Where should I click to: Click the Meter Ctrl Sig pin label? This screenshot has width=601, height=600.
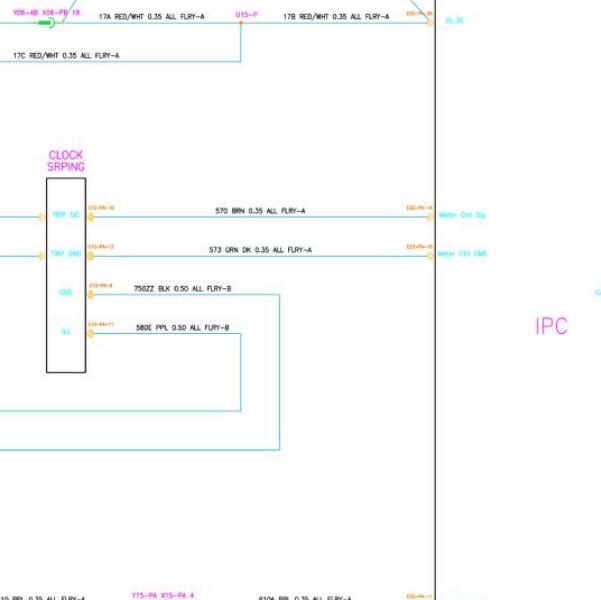click(x=462, y=215)
